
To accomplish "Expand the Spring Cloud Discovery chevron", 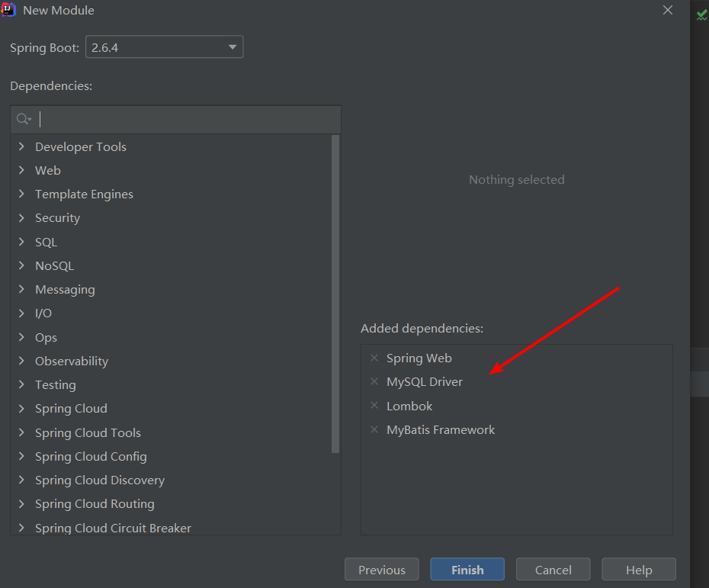I will click(21, 480).
